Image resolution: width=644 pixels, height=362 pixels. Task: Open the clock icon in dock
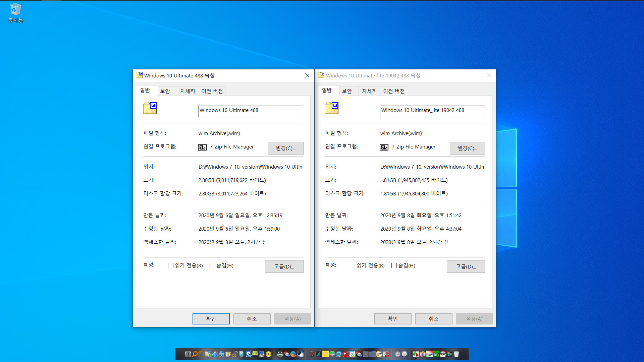404,354
